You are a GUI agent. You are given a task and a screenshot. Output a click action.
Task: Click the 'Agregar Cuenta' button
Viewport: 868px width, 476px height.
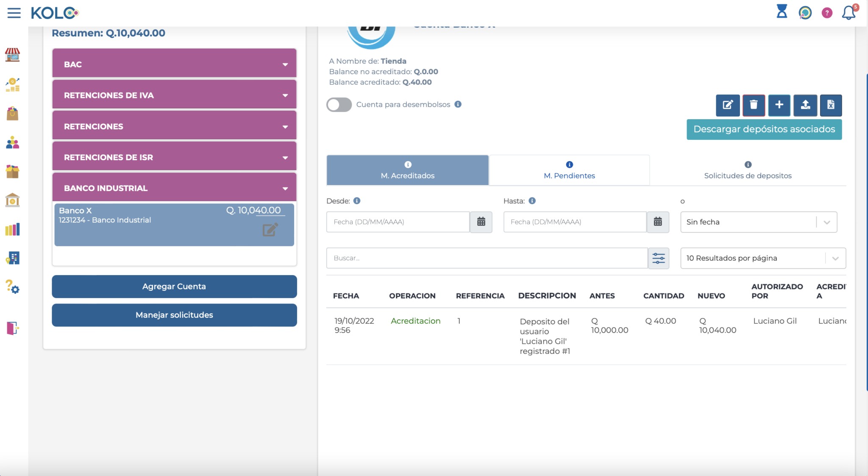point(174,287)
